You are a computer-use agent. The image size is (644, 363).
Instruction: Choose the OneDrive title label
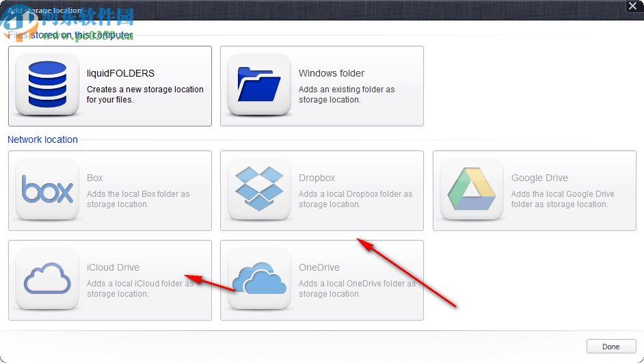(x=319, y=267)
